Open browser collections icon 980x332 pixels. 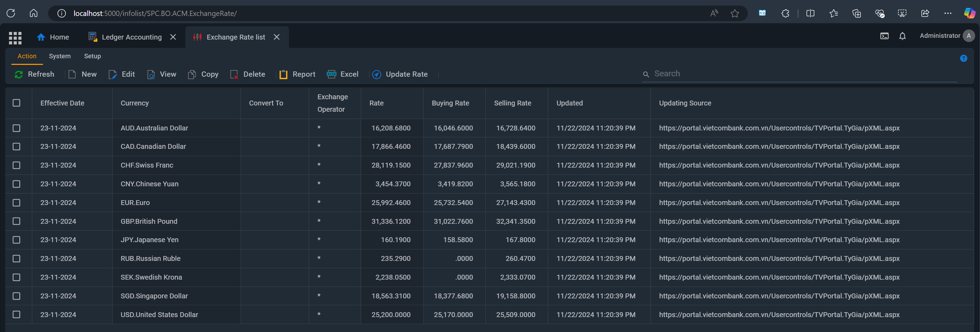click(x=856, y=13)
